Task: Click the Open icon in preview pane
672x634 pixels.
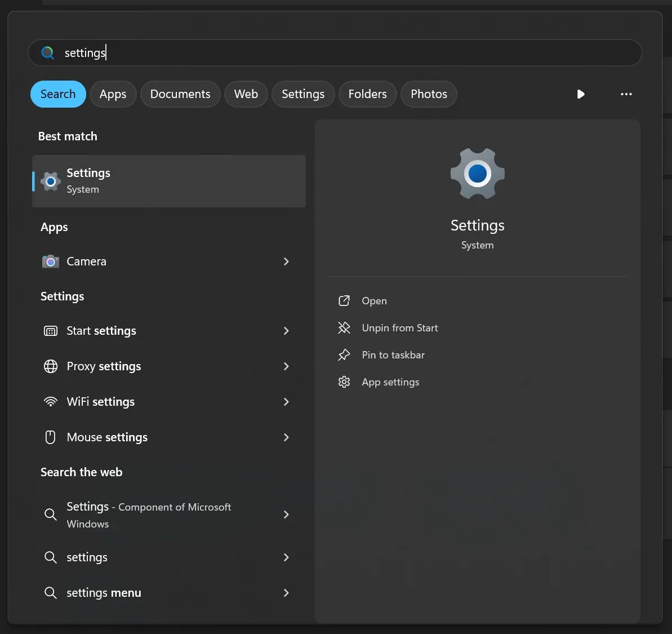Action: pyautogui.click(x=344, y=301)
